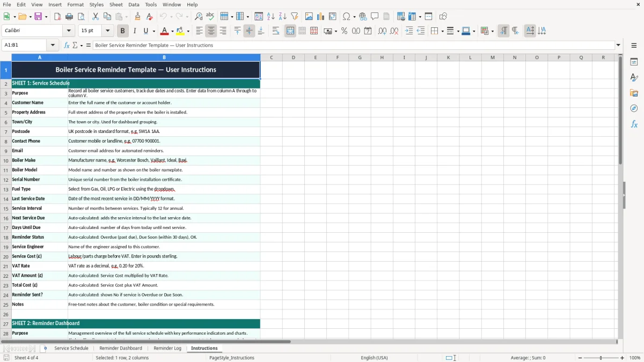The height and width of the screenshot is (362, 644).
Task: Open the sidebar Properties panel icon
Action: coord(634,62)
